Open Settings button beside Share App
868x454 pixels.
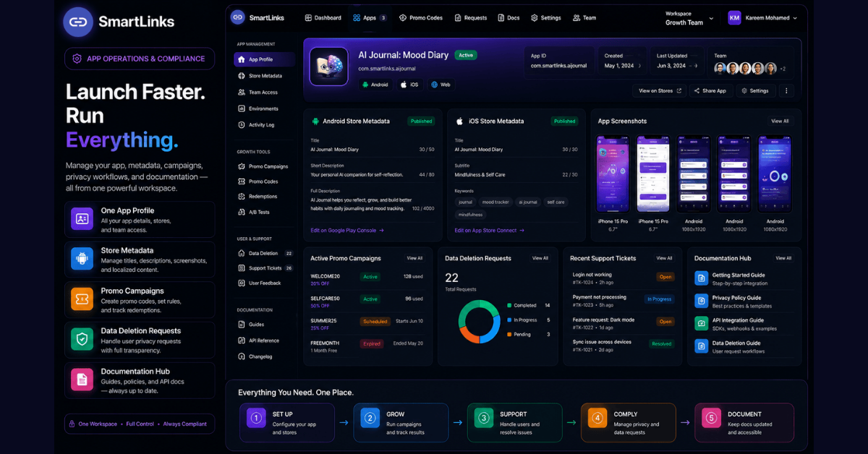click(x=757, y=91)
